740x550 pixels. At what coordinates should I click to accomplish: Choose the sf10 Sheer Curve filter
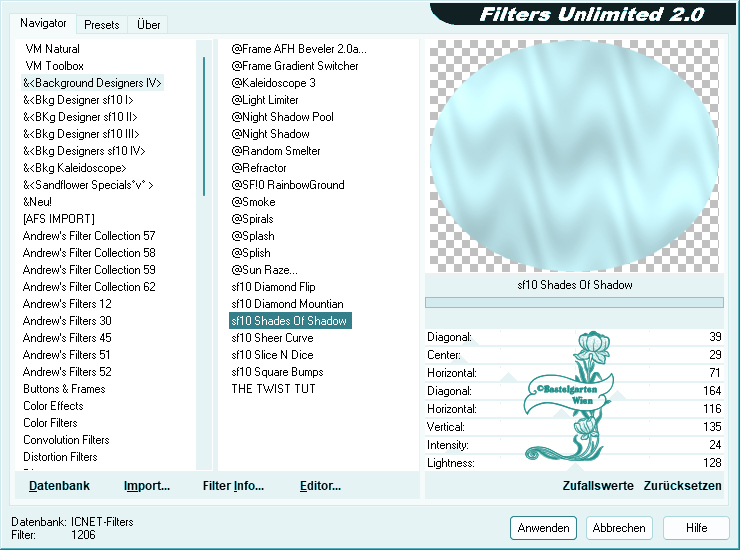click(x=272, y=338)
